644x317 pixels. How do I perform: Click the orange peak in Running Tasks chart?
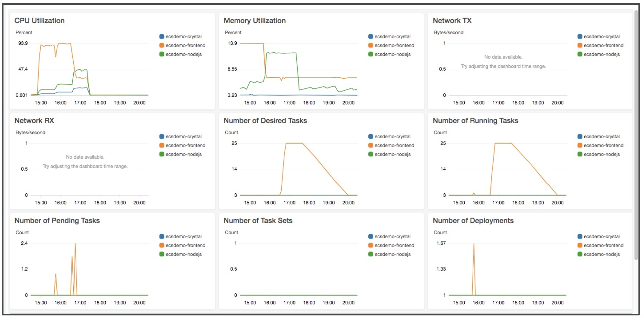[503, 143]
